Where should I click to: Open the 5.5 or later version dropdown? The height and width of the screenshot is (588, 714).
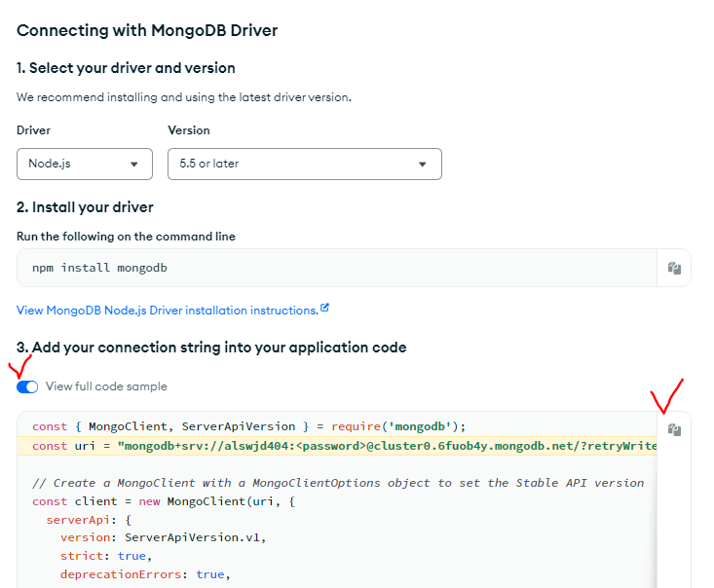[x=305, y=164]
